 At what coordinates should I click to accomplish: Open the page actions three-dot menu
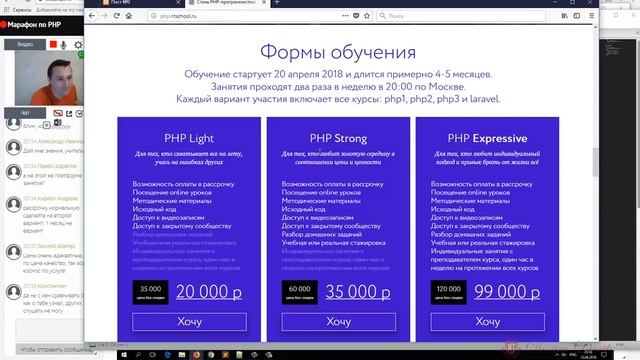point(345,16)
